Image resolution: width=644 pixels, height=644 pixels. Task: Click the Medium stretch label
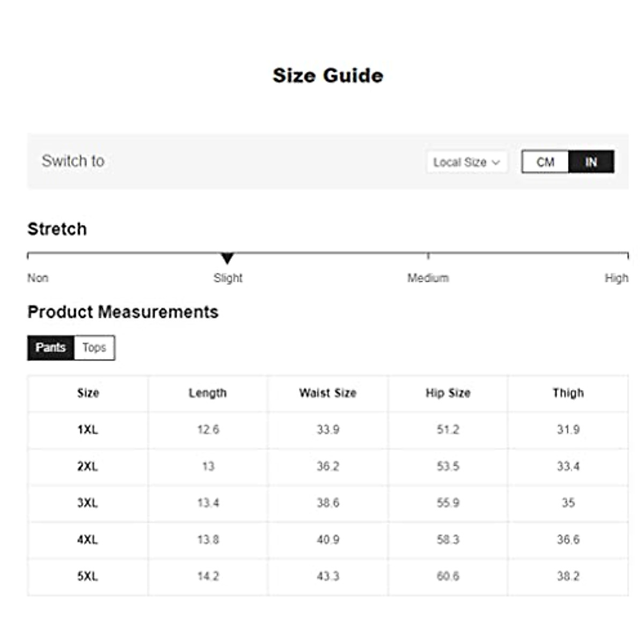(428, 278)
